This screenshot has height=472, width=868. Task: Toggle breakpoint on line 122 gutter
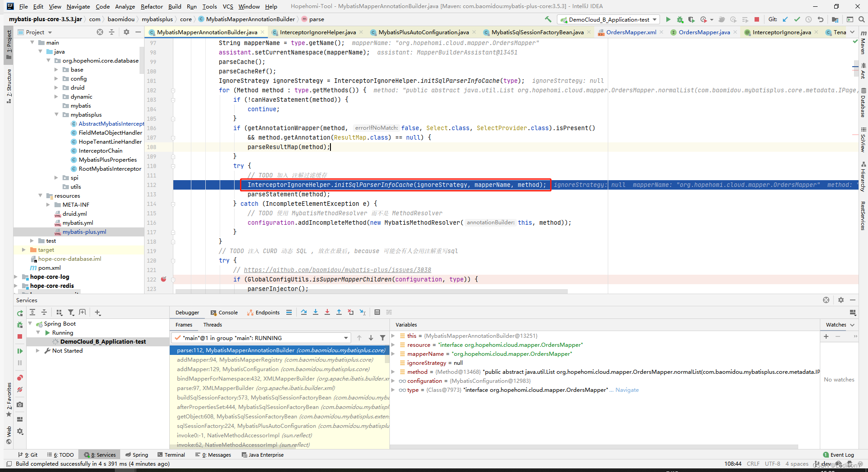click(x=163, y=279)
